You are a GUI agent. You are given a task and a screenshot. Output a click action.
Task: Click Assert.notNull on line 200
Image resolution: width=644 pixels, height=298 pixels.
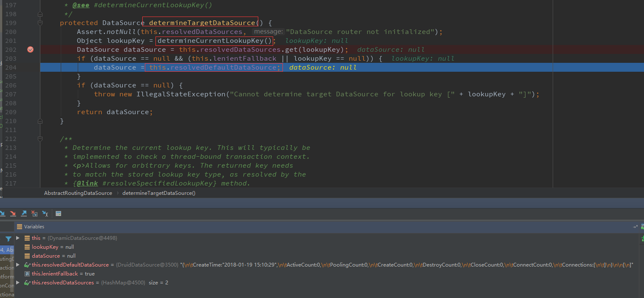(x=107, y=32)
